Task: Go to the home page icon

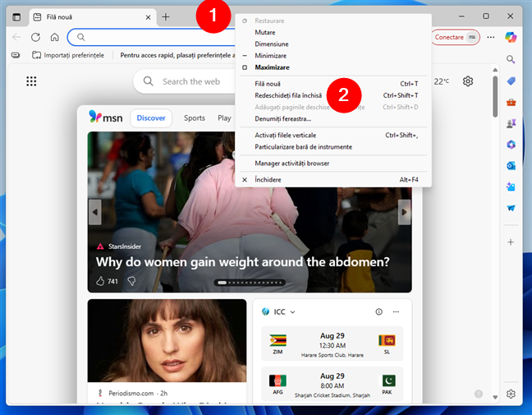Action: click(x=54, y=37)
